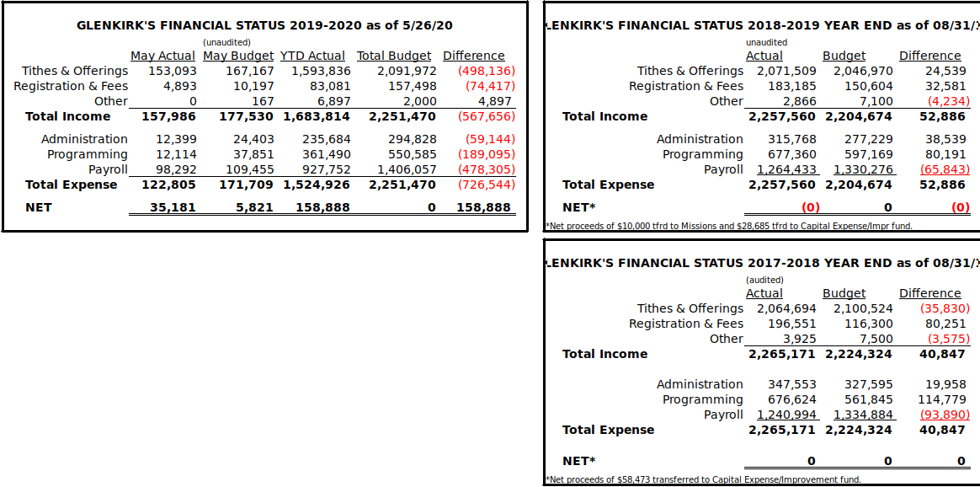Image resolution: width=980 pixels, height=487 pixels.
Task: Click total income May budget 177,530
Action: coord(246,116)
